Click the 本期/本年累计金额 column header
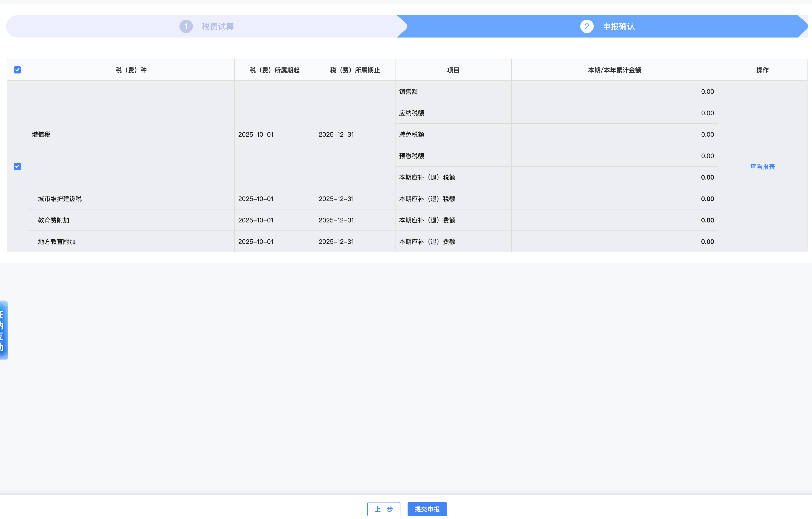This screenshot has height=519, width=812. click(614, 70)
